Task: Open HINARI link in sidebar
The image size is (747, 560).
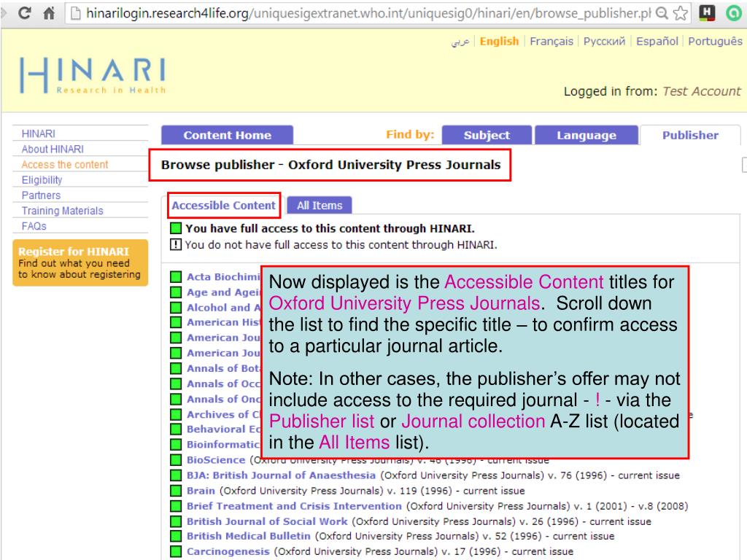Action: pos(38,134)
